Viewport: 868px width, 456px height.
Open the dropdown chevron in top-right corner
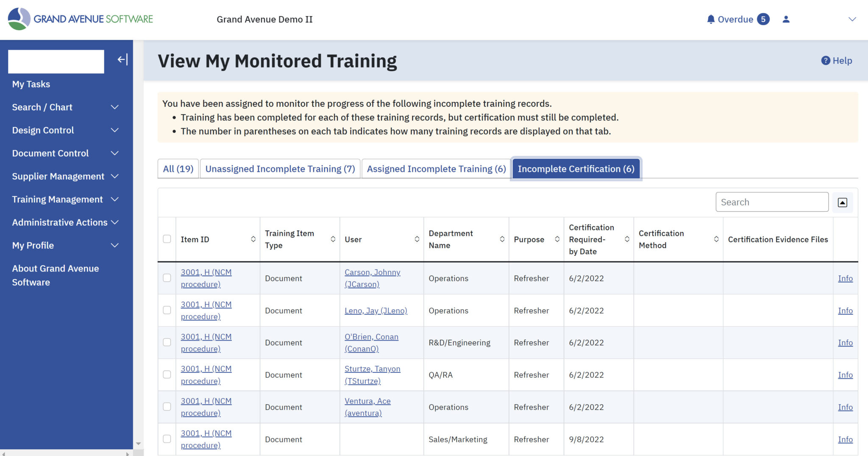click(x=852, y=19)
